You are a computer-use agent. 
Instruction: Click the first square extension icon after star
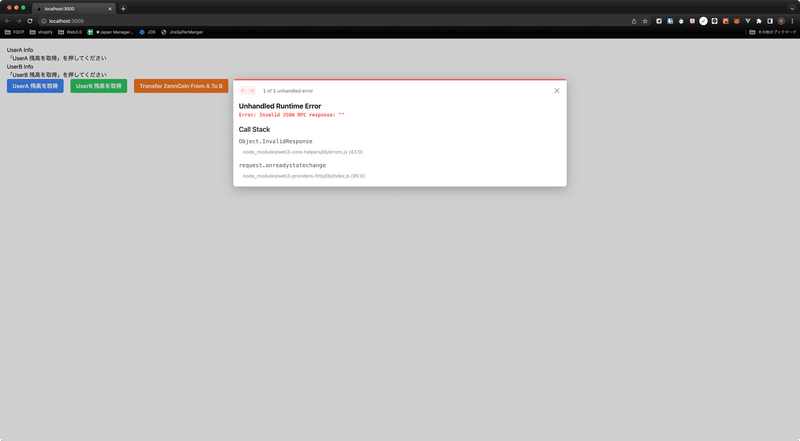pos(659,21)
